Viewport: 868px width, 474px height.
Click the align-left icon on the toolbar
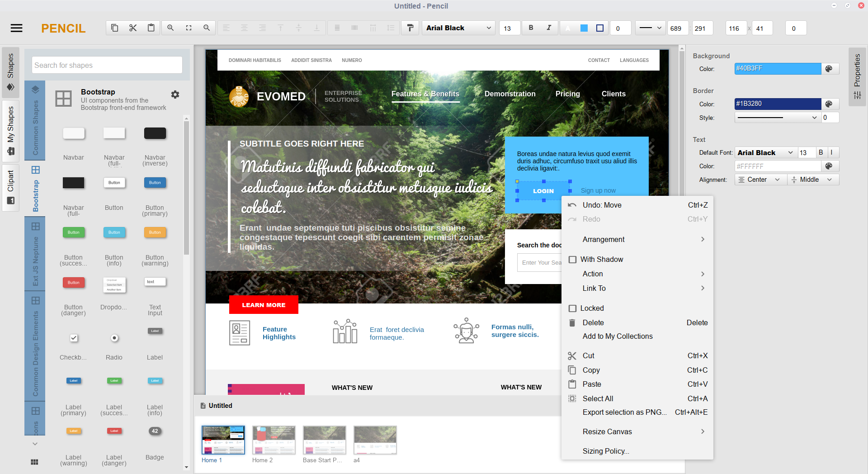click(x=226, y=28)
